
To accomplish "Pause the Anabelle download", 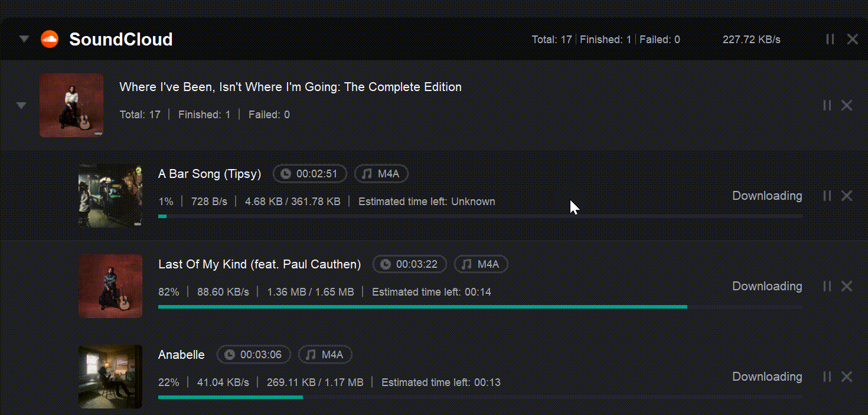I will 827,376.
